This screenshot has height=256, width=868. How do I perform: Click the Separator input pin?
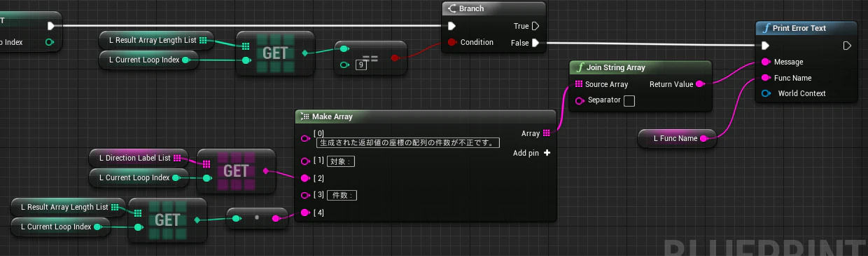point(579,100)
